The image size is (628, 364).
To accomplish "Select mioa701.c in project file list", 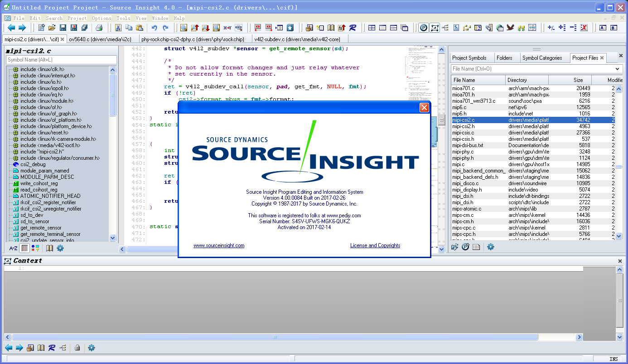I will 463,88.
